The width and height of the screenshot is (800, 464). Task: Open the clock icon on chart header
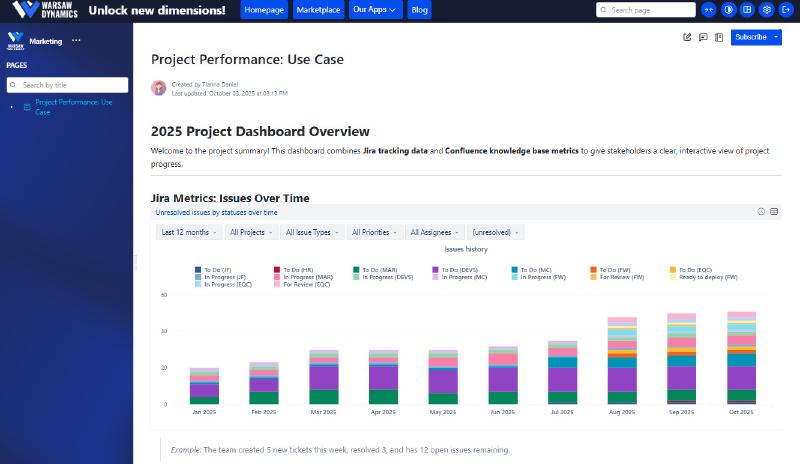[x=761, y=212]
